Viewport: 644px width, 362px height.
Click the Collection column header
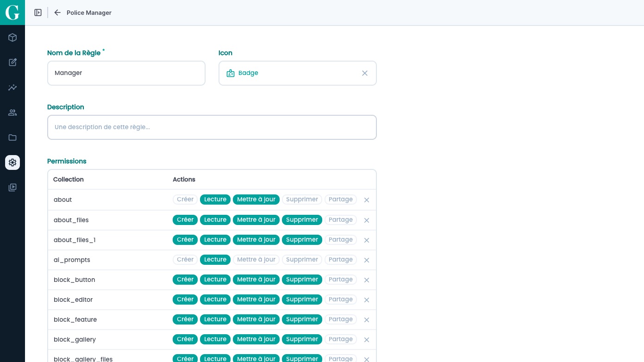click(x=69, y=180)
